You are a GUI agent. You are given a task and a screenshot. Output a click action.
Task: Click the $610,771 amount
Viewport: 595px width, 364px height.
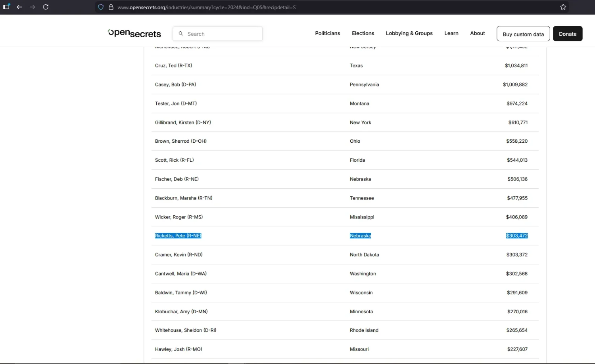coord(518,123)
